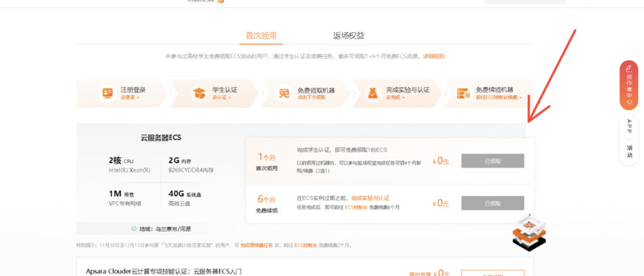Screen dimensions: 644x276
Task: Click the VPC专有网络 text
Action: [x=126, y=203]
